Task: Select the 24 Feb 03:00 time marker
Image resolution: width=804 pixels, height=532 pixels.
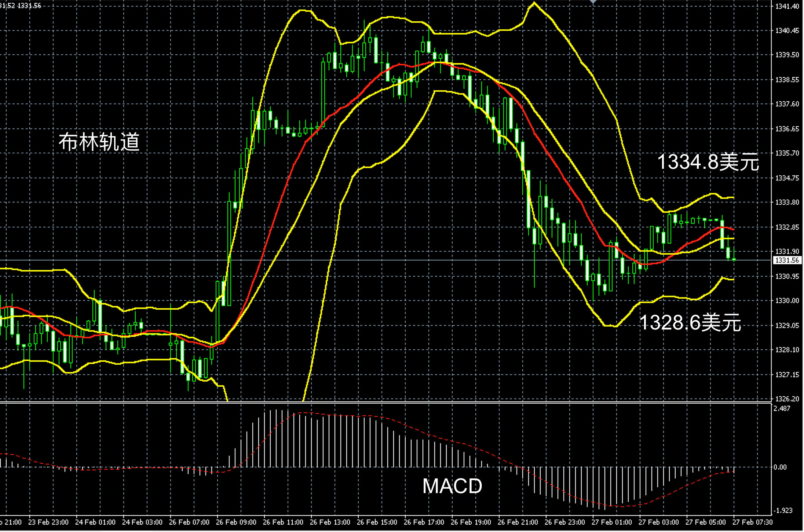Action: [x=142, y=522]
